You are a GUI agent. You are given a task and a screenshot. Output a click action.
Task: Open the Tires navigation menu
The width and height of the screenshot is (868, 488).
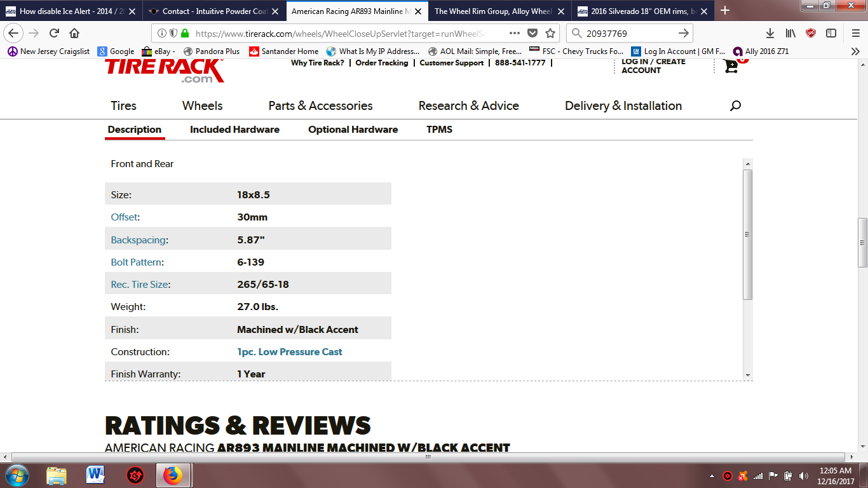[x=123, y=105]
